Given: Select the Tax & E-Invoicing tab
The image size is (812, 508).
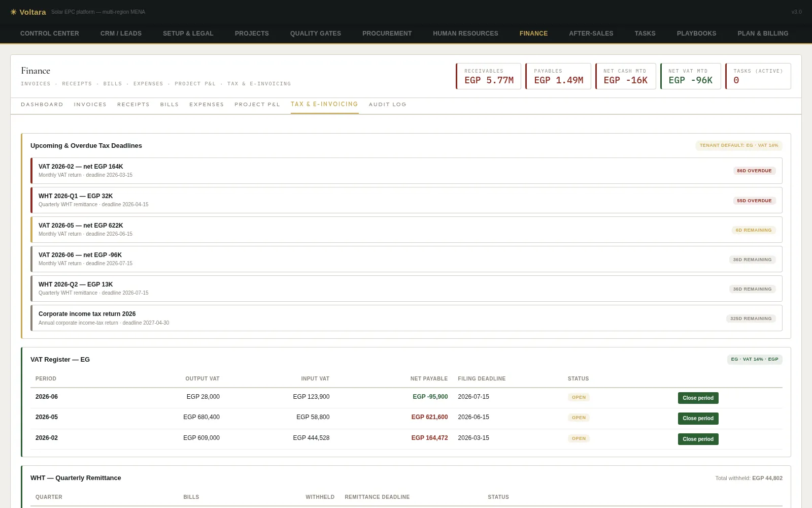Looking at the screenshot, I should pos(324,104).
